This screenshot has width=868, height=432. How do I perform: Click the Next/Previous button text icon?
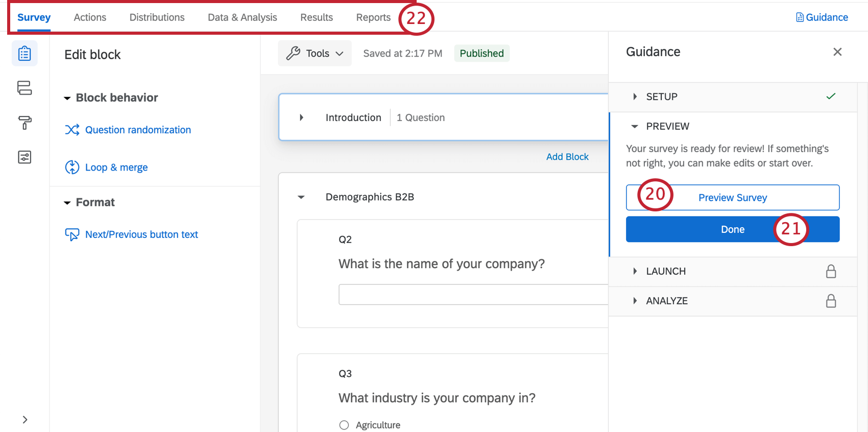point(72,234)
